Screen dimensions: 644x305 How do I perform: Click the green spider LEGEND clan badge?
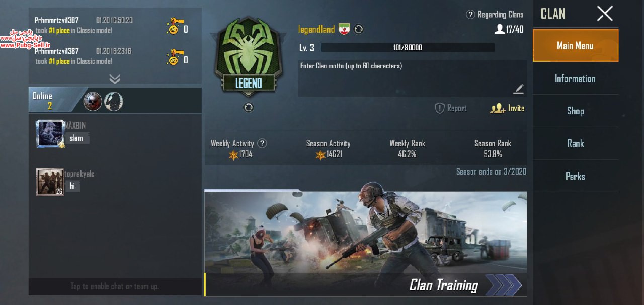coord(249,56)
